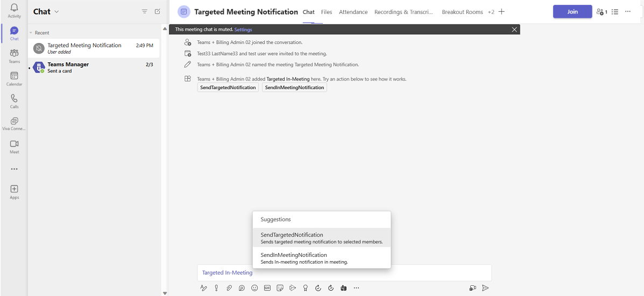Switch to the Files tab

[327, 12]
